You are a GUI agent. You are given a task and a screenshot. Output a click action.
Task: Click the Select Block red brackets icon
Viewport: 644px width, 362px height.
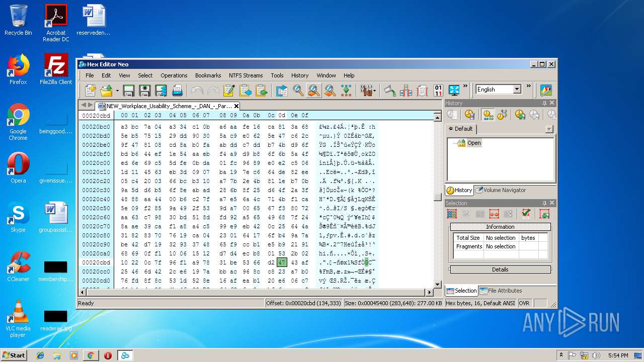tap(422, 90)
